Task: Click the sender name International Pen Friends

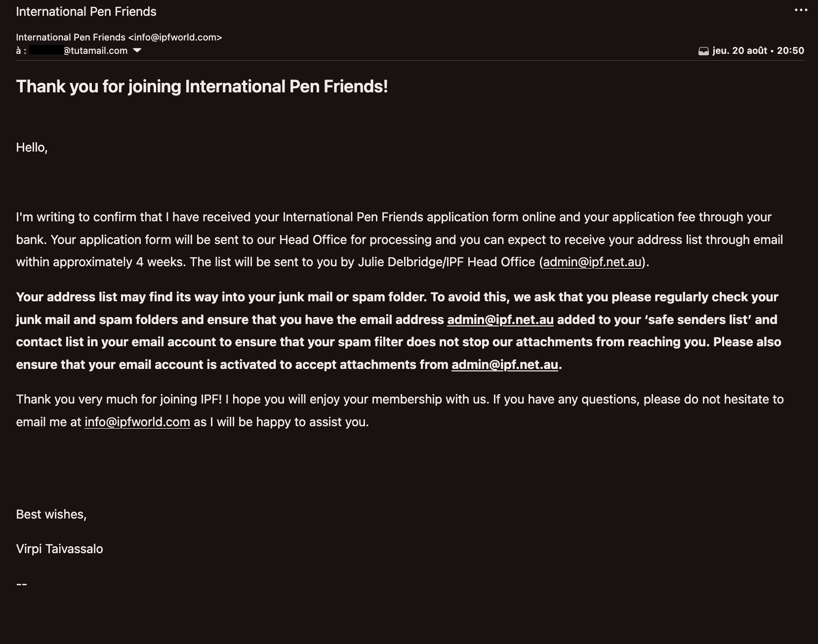Action: pyautogui.click(x=71, y=38)
